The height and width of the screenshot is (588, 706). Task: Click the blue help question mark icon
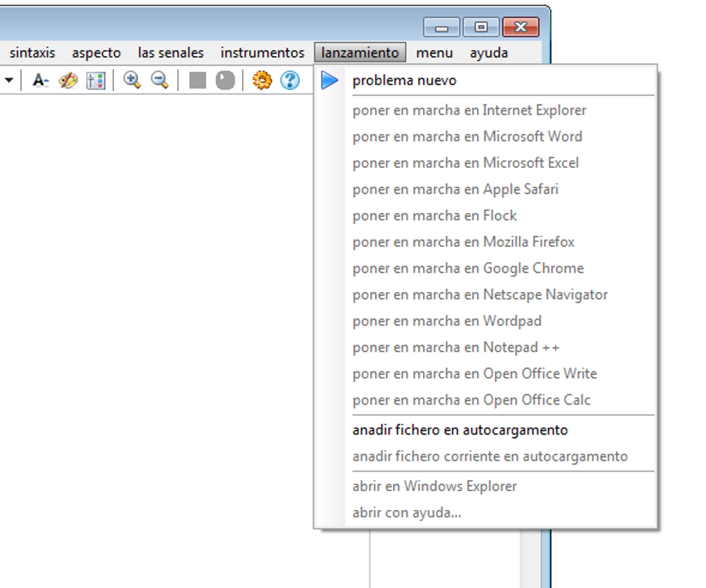289,80
